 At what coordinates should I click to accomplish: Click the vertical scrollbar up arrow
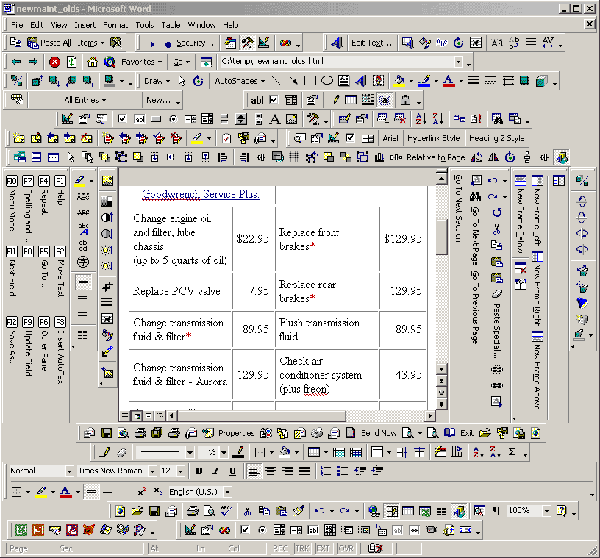[x=442, y=178]
